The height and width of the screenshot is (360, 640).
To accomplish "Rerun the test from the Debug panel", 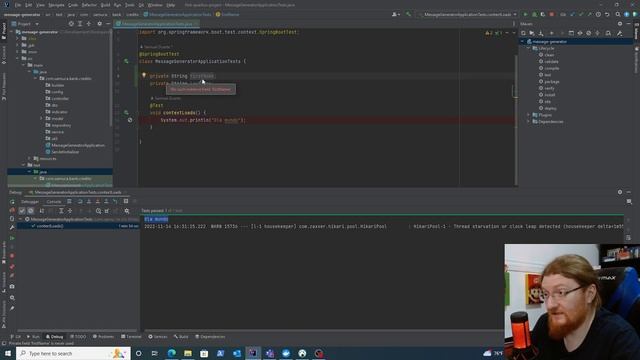I will [12, 202].
